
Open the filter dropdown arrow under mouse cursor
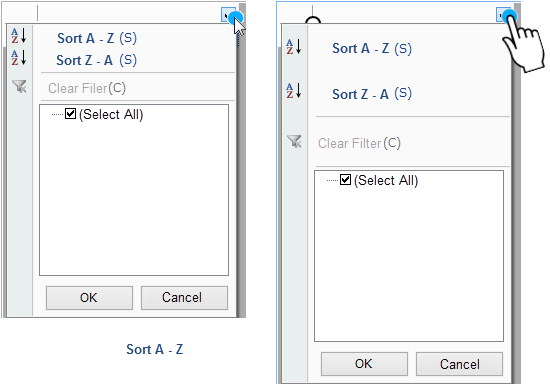(x=227, y=15)
